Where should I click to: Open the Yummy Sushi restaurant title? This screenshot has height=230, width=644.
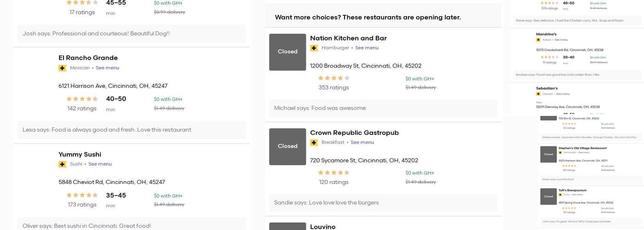tap(80, 155)
